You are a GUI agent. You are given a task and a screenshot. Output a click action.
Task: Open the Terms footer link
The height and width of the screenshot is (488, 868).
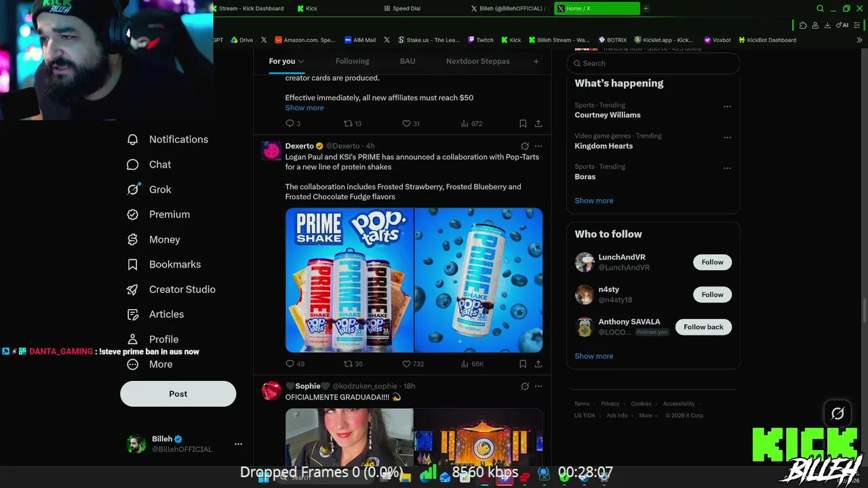coord(582,404)
